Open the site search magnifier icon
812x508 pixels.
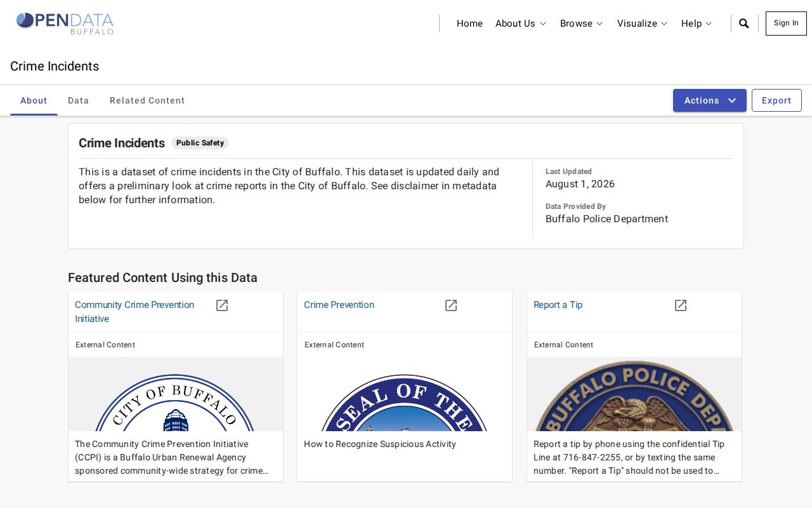point(744,23)
